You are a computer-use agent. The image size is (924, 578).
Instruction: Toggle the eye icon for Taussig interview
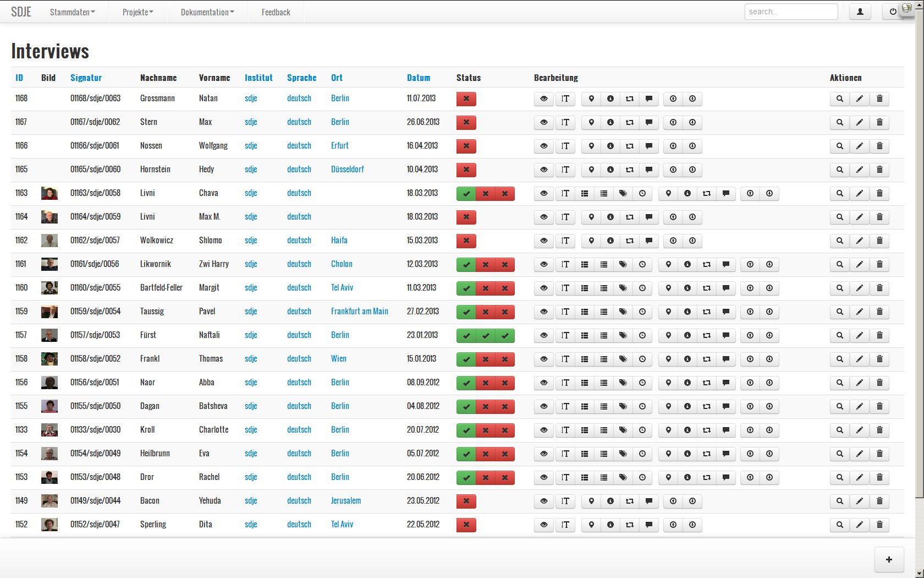543,312
